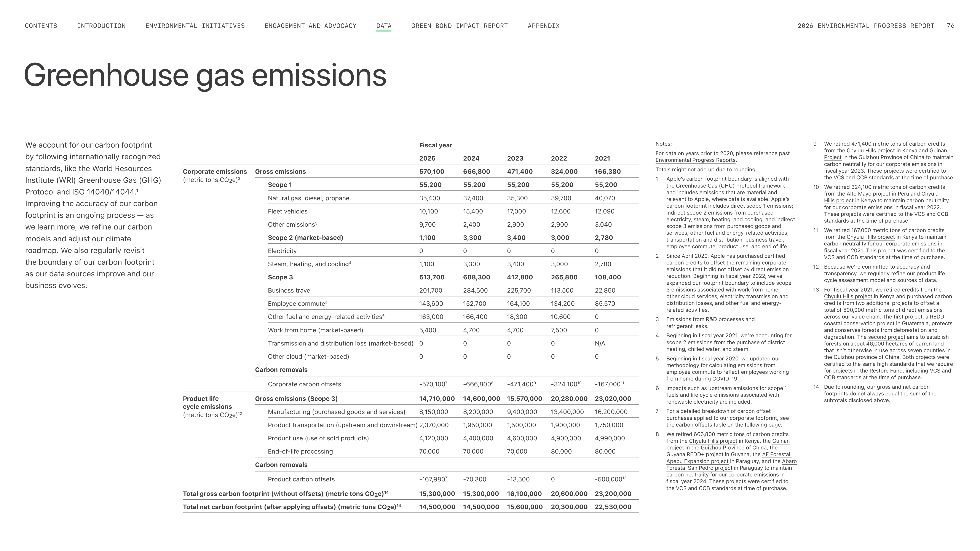Screen dimensions: 980x551
Task: Click 'Natural gas, diesel, propane' row label
Action: [x=308, y=198]
